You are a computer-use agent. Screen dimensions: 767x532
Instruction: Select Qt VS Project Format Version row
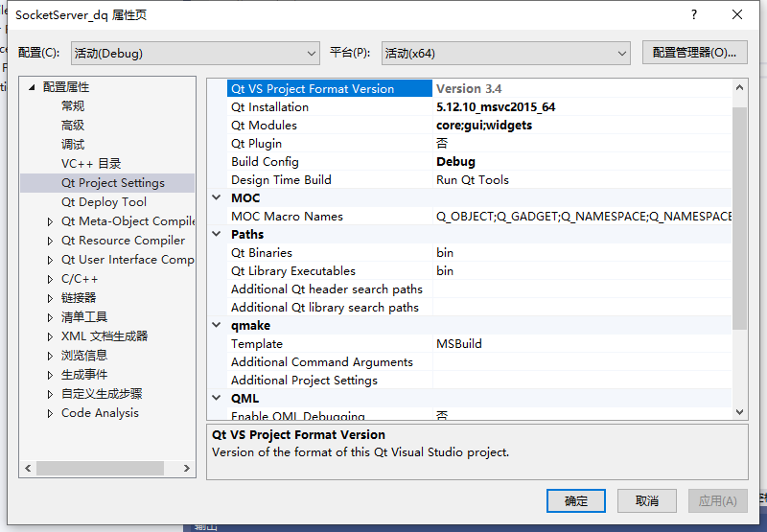point(479,88)
